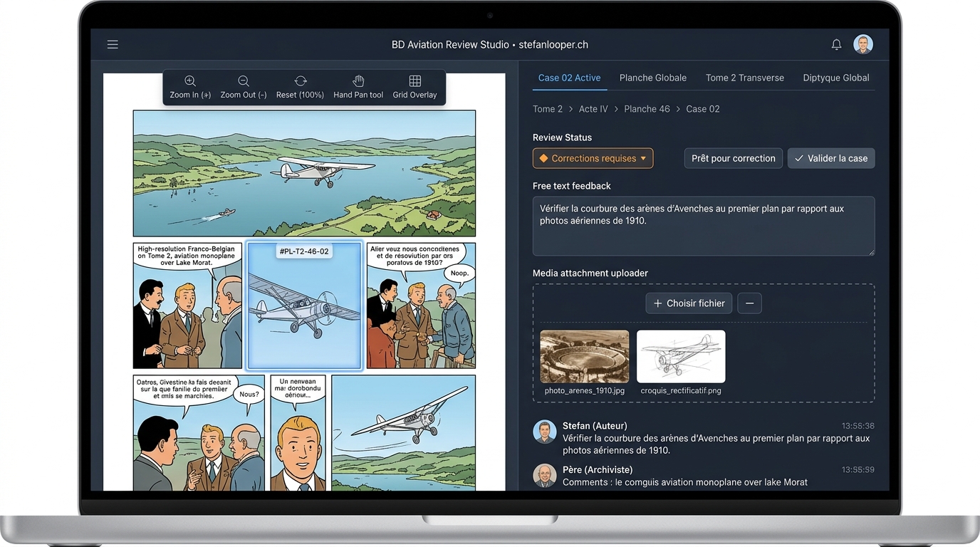The width and height of the screenshot is (980, 547).
Task: Open the Corrections requises status dropdown
Action: (x=593, y=158)
